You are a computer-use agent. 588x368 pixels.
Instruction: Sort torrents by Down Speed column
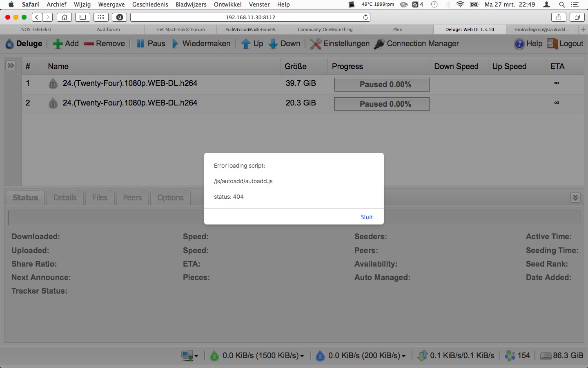(459, 66)
